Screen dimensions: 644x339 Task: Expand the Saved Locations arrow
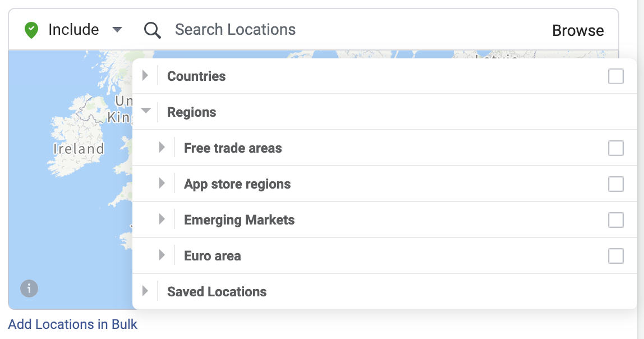click(145, 291)
